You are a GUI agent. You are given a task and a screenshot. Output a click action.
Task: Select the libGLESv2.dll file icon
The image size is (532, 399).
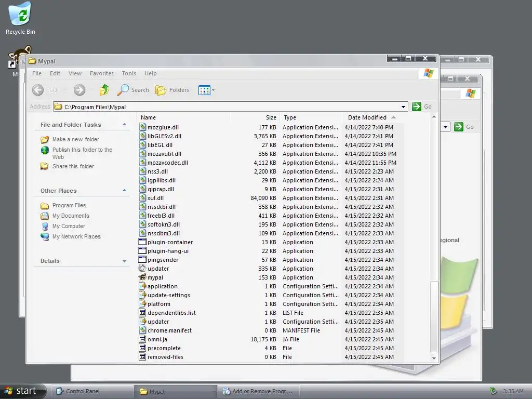coord(143,136)
